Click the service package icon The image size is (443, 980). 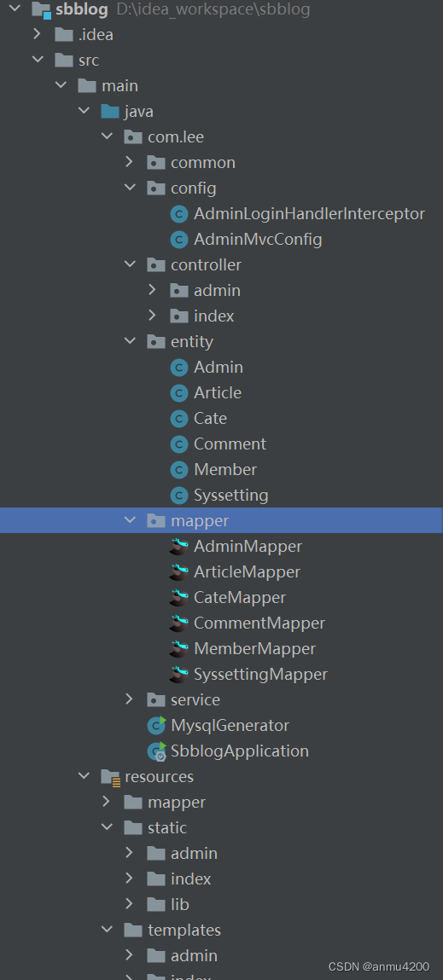tap(156, 699)
